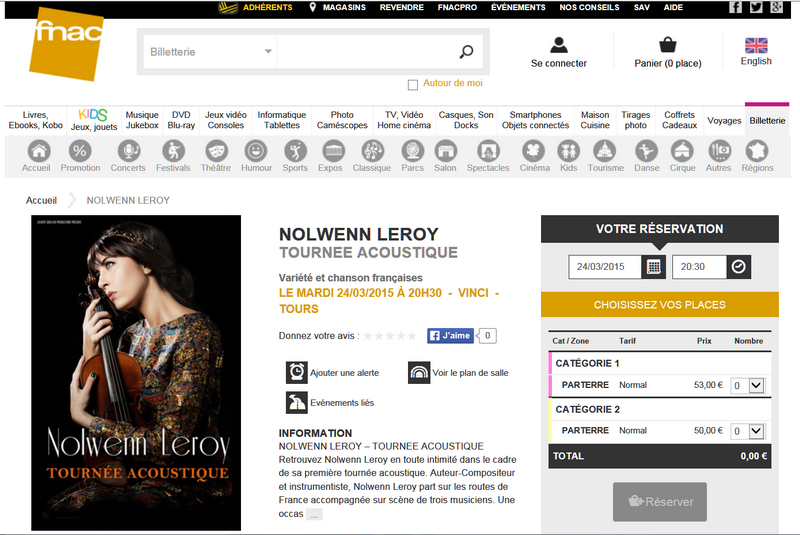Open Catégorie 2 Parterre quantity dropdown
Screen dimensions: 800x535
tap(748, 431)
